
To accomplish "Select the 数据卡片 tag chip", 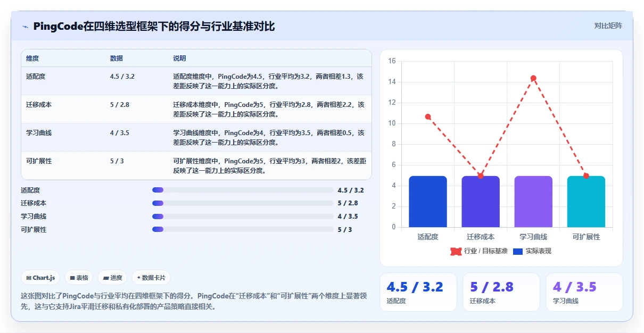I will tap(151, 278).
